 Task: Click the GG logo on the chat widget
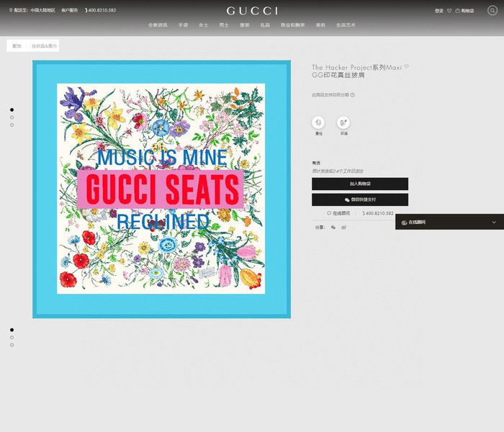pos(404,222)
